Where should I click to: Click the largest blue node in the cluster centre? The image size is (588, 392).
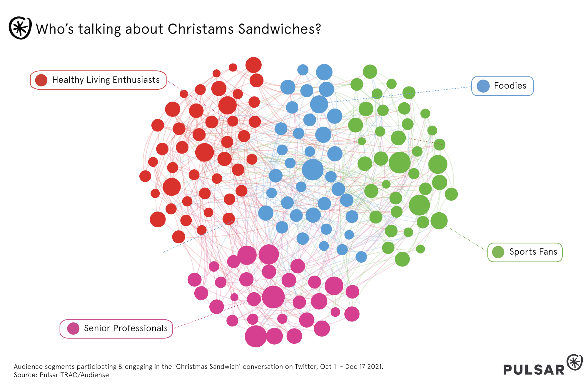click(x=313, y=170)
